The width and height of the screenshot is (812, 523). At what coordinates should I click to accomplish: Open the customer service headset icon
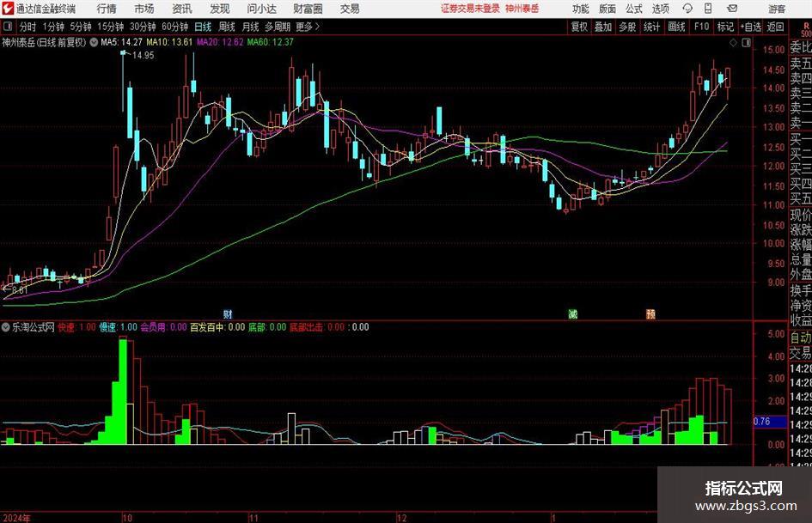(x=687, y=9)
